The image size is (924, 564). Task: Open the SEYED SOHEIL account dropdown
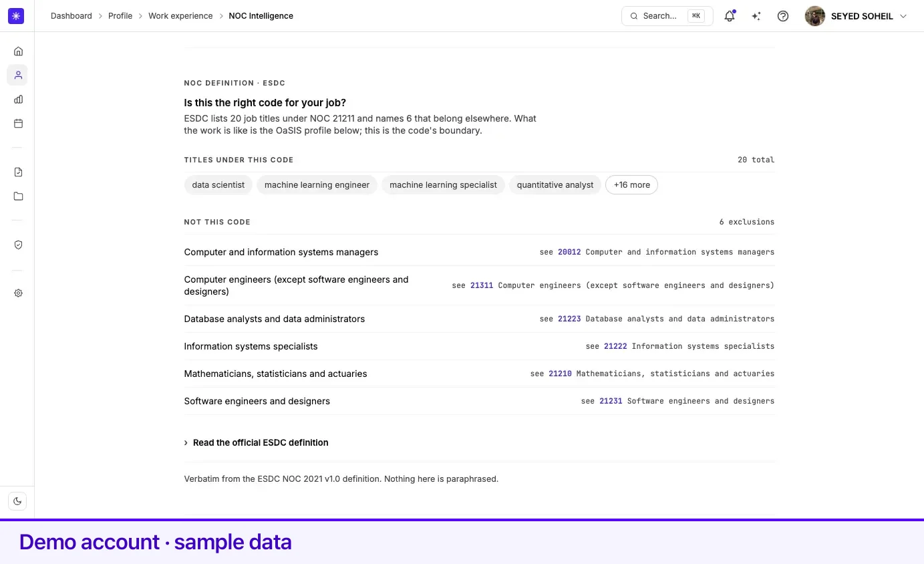(857, 16)
